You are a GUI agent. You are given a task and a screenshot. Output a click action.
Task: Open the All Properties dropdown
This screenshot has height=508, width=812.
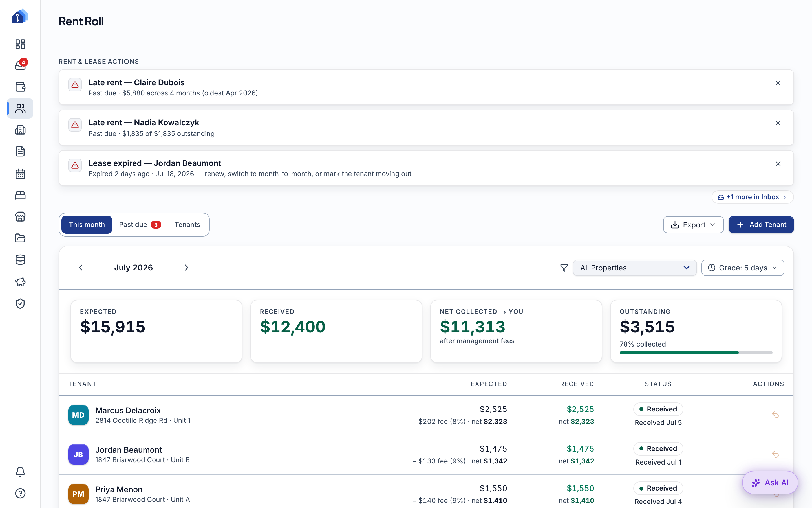point(634,268)
